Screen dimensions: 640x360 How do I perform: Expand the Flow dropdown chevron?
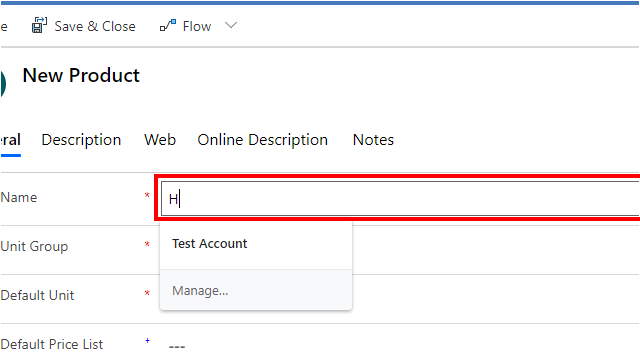231,26
